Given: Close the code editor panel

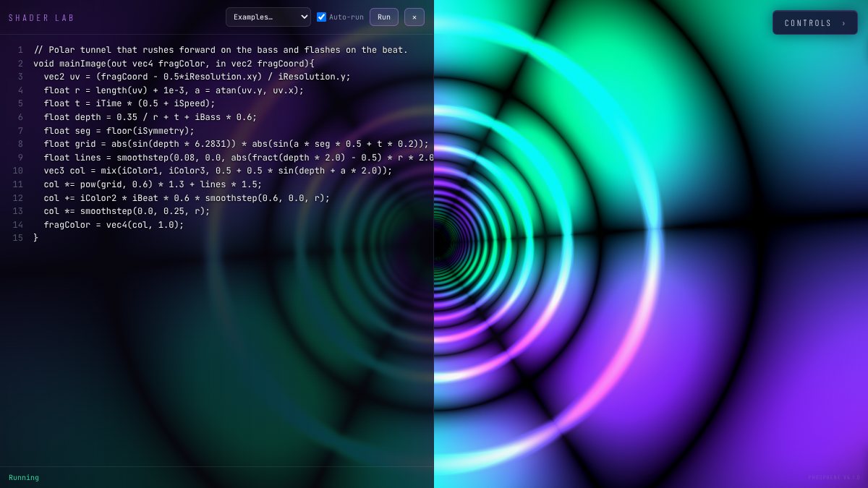Looking at the screenshot, I should [414, 17].
